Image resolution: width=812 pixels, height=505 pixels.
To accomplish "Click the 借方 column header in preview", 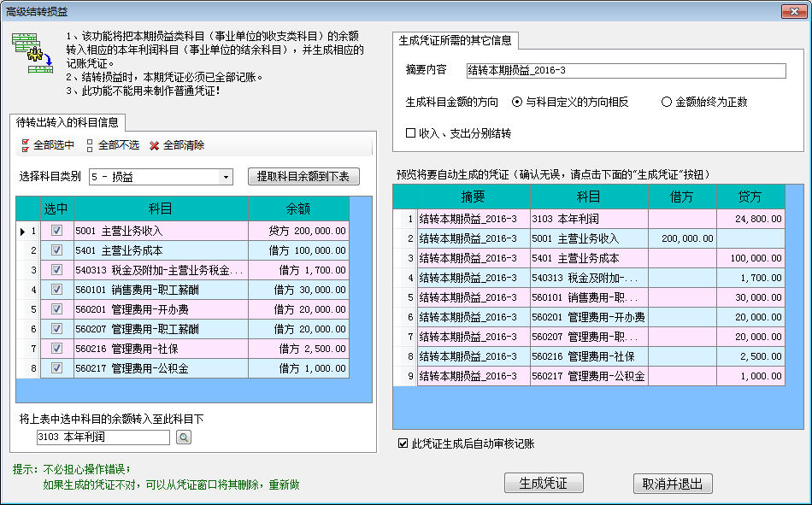I will coord(683,197).
